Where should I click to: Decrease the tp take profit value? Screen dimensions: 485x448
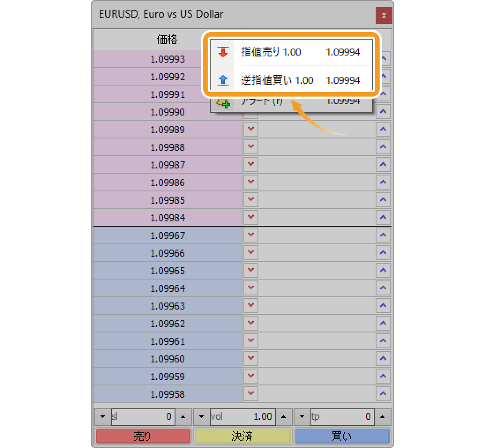302,417
